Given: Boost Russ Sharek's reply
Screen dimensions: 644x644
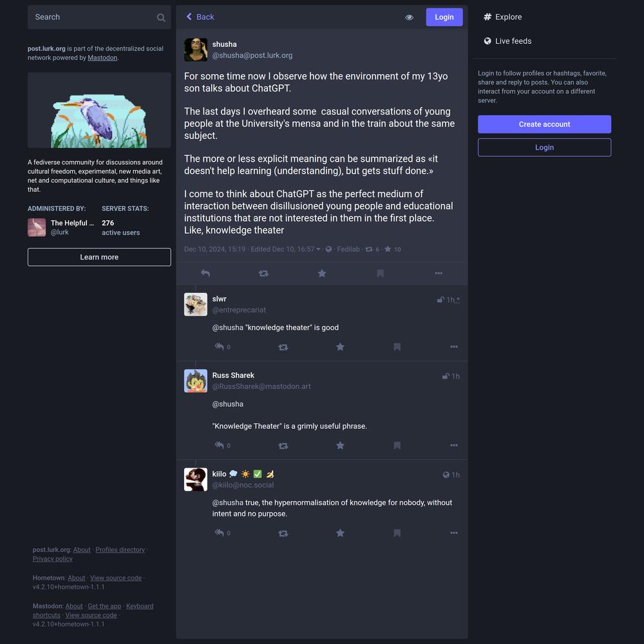Looking at the screenshot, I should pos(283,446).
